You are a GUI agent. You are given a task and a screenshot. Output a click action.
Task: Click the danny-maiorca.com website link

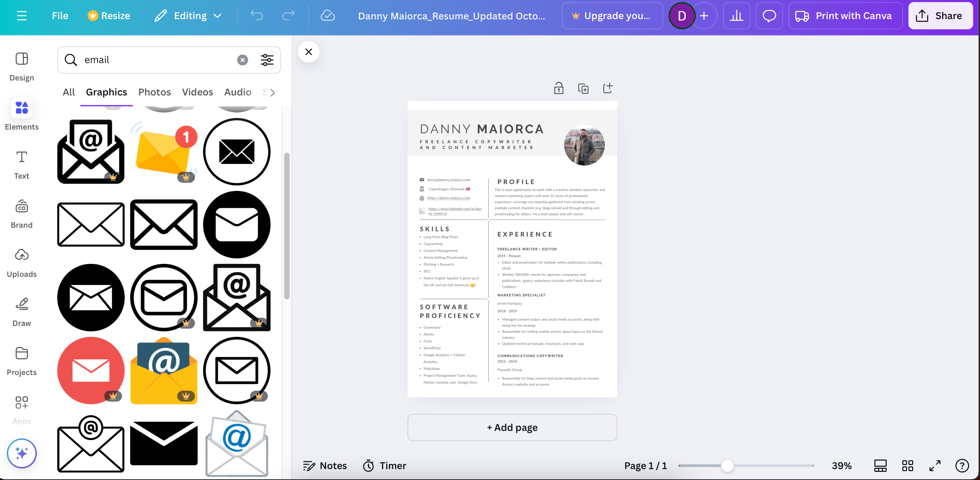(448, 198)
